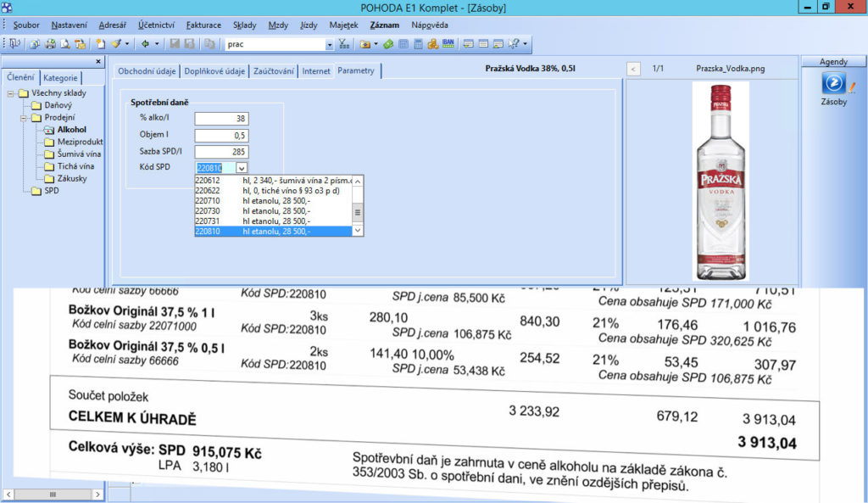
Task: Open the dropdown arrow beside the green back arrow
Action: [x=157, y=44]
